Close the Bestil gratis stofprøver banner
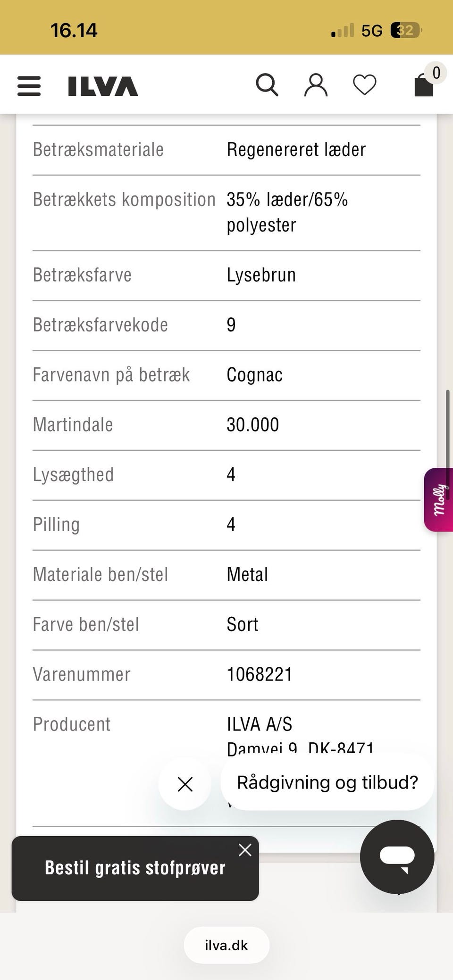The image size is (453, 980). tap(245, 850)
